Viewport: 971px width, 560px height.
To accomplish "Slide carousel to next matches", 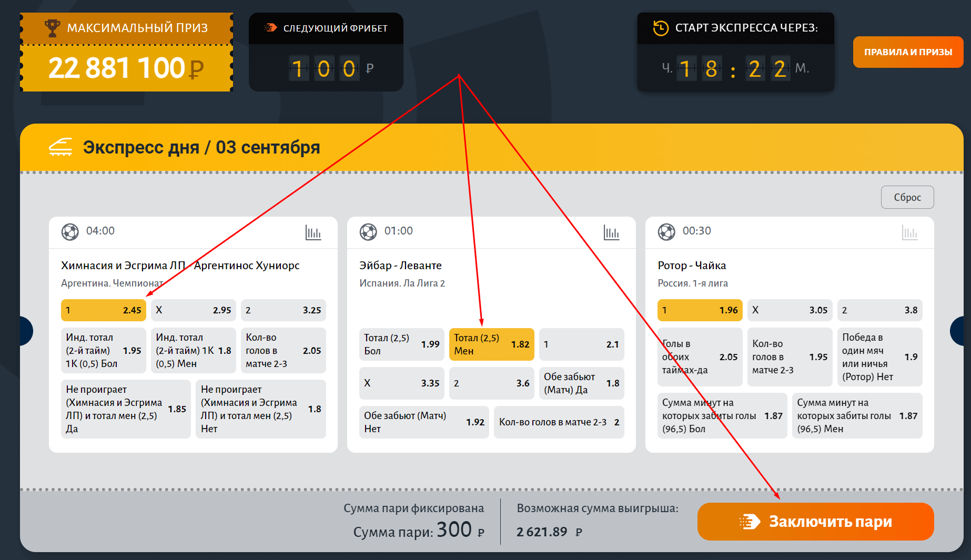I will point(957,331).
